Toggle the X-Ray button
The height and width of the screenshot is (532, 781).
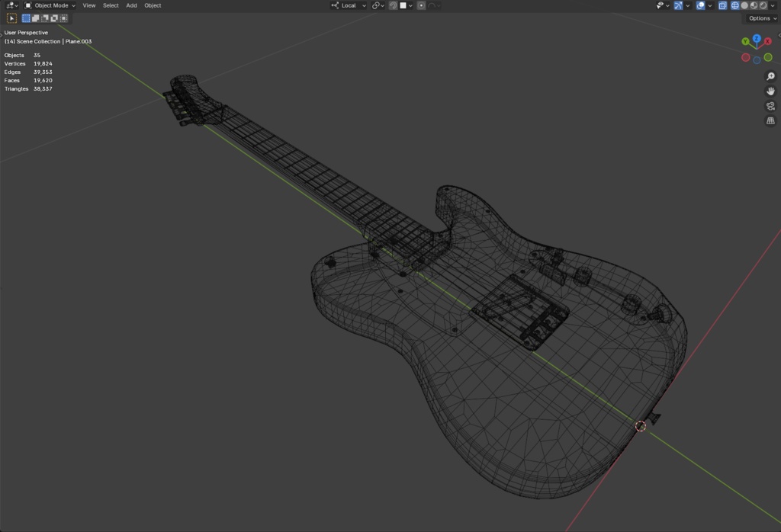723,5
